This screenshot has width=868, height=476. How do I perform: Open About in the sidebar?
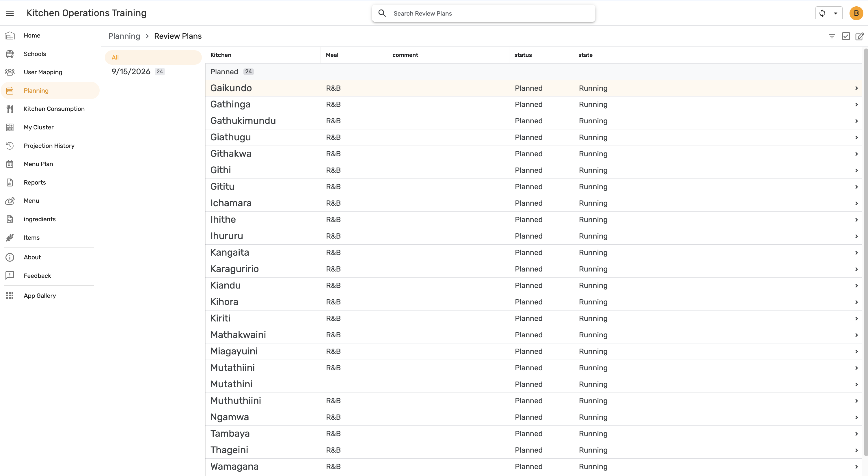click(50, 257)
